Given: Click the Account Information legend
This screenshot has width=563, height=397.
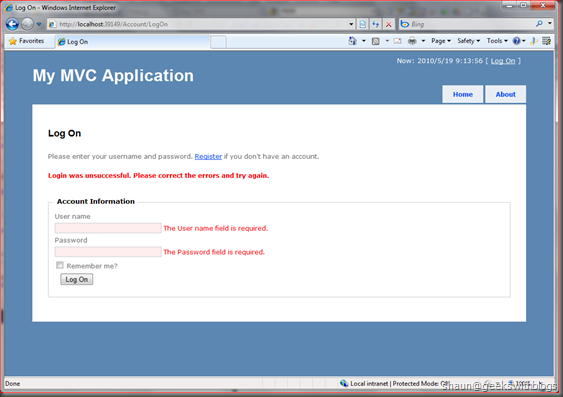Looking at the screenshot, I should click(x=96, y=201).
